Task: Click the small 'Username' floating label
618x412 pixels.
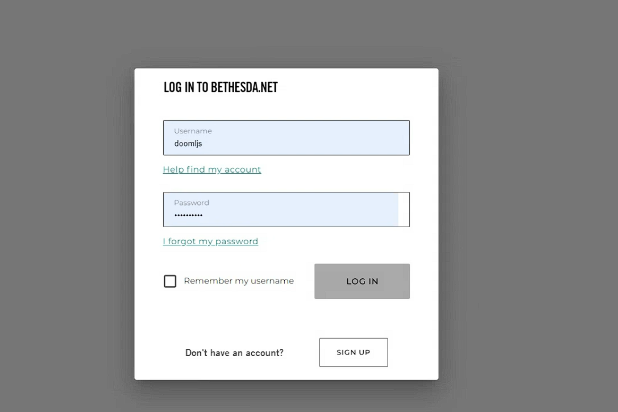Action: click(x=193, y=131)
